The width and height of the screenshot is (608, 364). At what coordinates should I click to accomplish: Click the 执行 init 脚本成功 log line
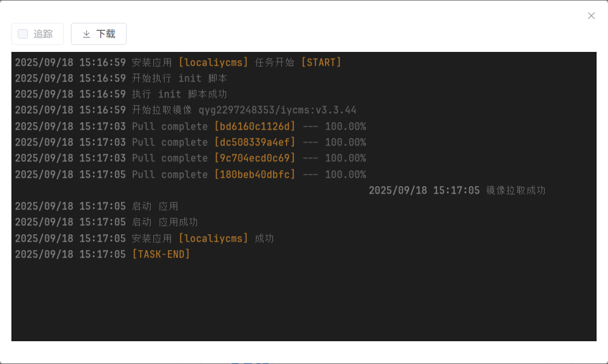121,94
